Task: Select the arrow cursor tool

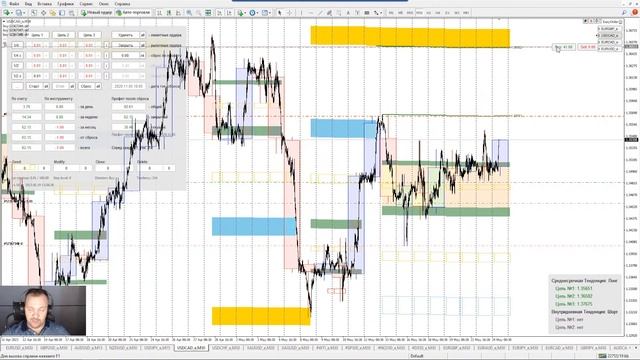Action: tap(280, 13)
